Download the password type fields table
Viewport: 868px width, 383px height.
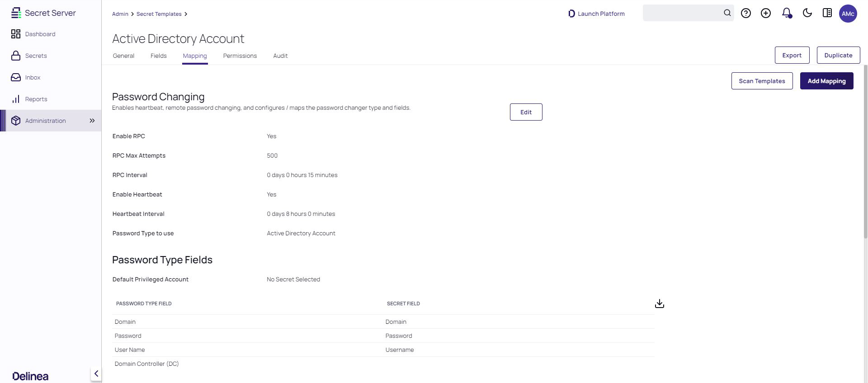660,304
